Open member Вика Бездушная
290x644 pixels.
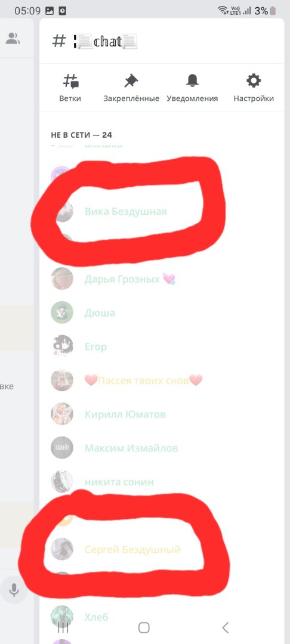pyautogui.click(x=163, y=212)
